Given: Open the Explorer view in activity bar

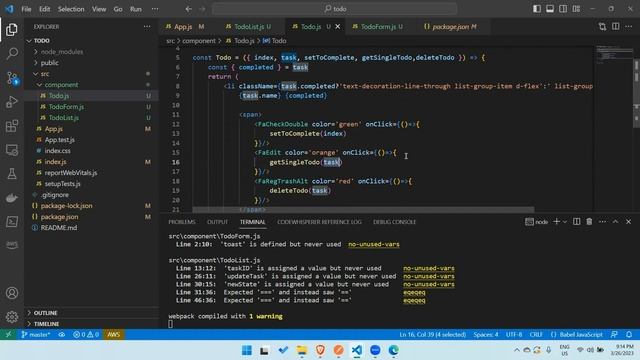Looking at the screenshot, I should click(12, 29).
